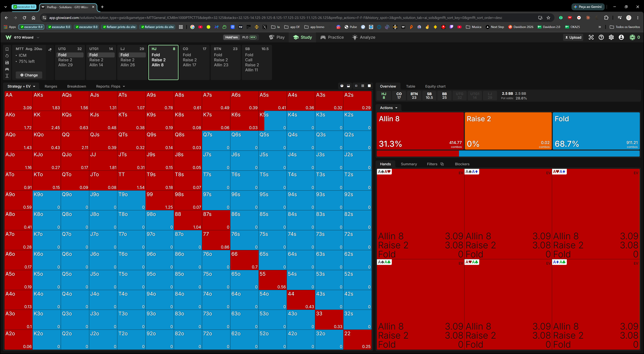This screenshot has height=354, width=644.
Task: Click the Change settings button
Action: pos(29,75)
